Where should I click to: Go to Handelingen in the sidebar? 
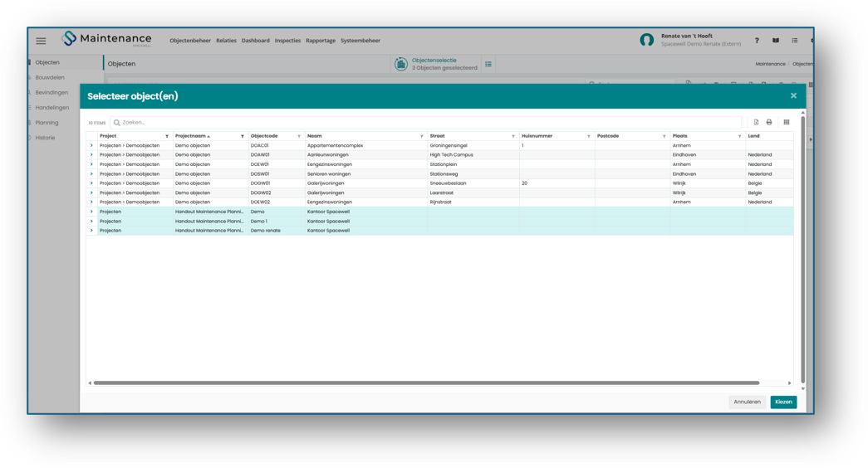pyautogui.click(x=52, y=107)
